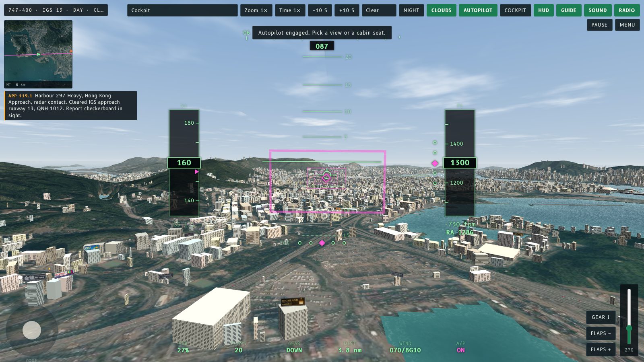This screenshot has width=644, height=362.
Task: Toggle the AUTOPILOT button off
Action: click(x=478, y=10)
